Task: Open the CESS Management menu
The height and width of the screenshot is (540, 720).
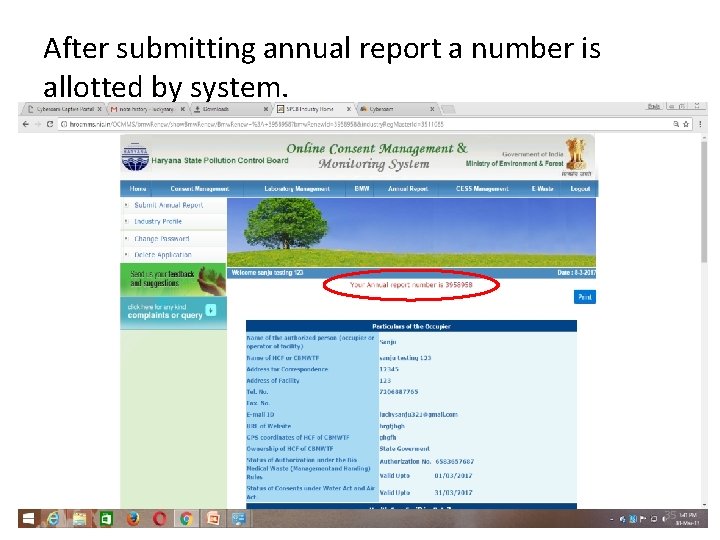Action: 482,189
